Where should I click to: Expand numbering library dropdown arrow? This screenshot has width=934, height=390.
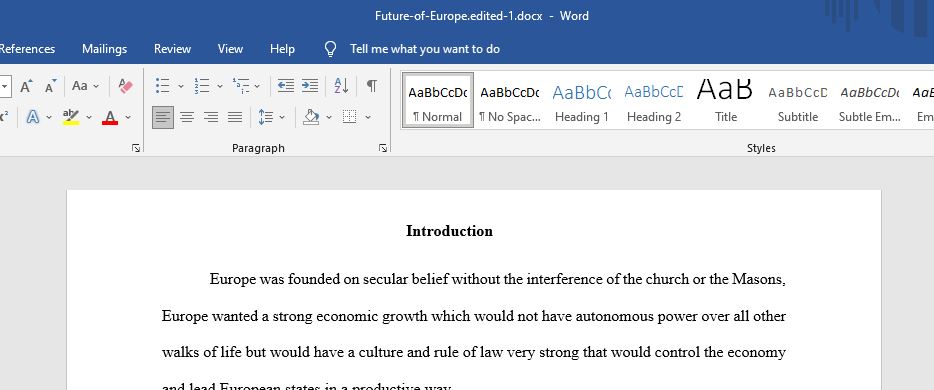tap(219, 86)
